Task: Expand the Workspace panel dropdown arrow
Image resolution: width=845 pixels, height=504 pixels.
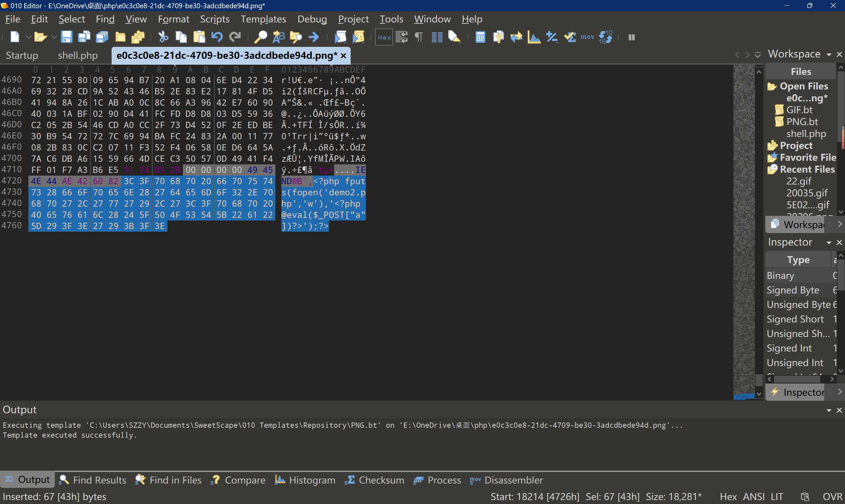Action: click(x=829, y=54)
